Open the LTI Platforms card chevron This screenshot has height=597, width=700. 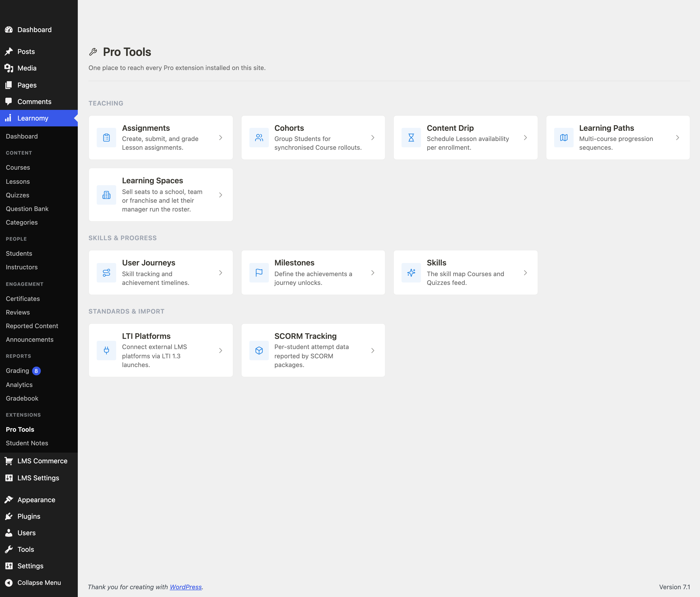point(221,350)
